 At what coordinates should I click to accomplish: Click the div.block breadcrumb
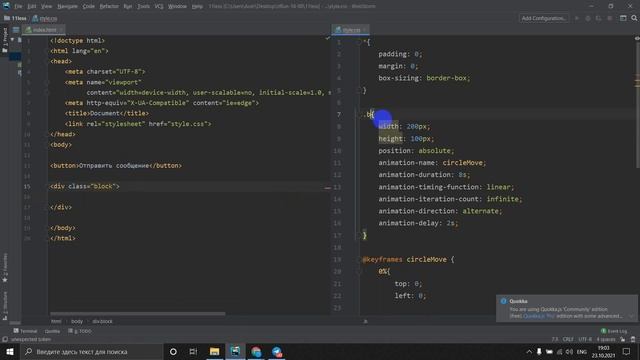pyautogui.click(x=102, y=321)
